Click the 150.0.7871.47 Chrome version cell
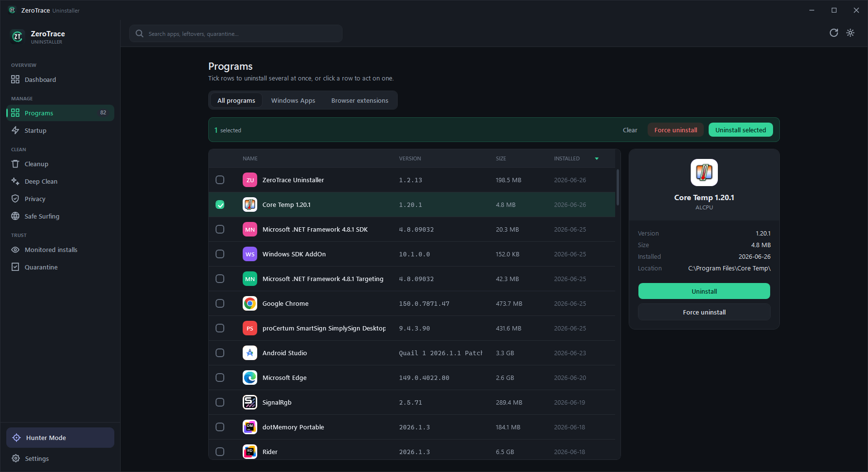The width and height of the screenshot is (868, 472). coord(424,303)
